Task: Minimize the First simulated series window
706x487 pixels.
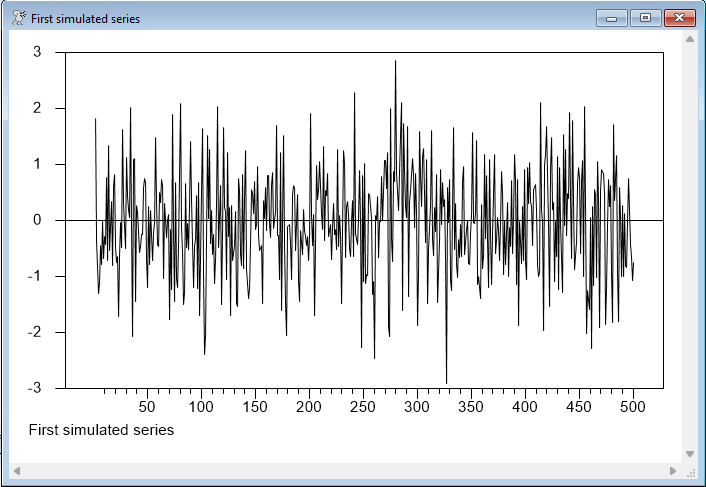Action: [x=610, y=18]
